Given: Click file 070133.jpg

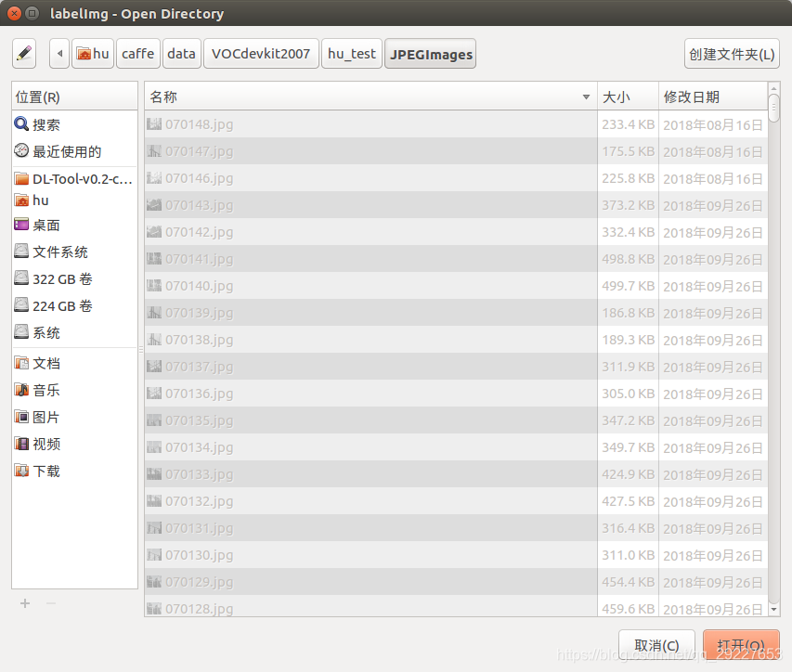Looking at the screenshot, I should click(370, 474).
